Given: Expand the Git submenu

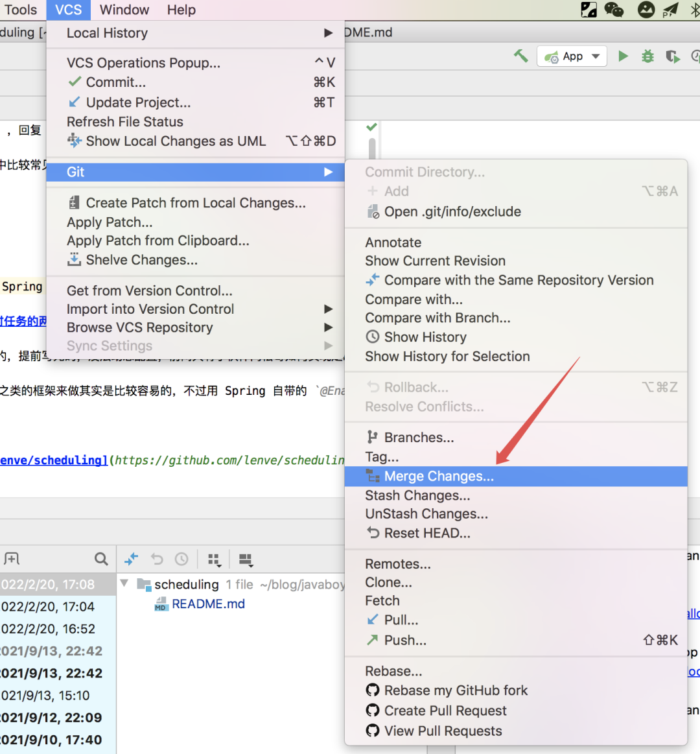Looking at the screenshot, I should [196, 172].
